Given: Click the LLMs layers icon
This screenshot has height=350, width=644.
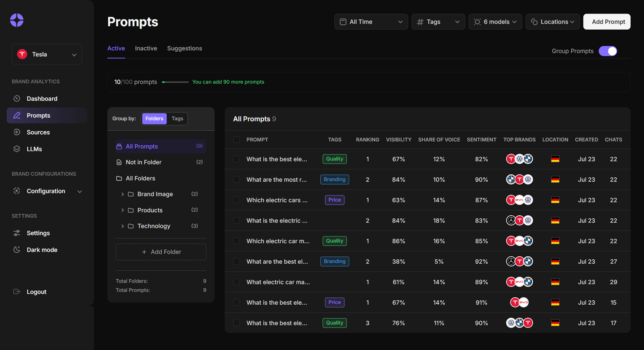Looking at the screenshot, I should (x=17, y=149).
